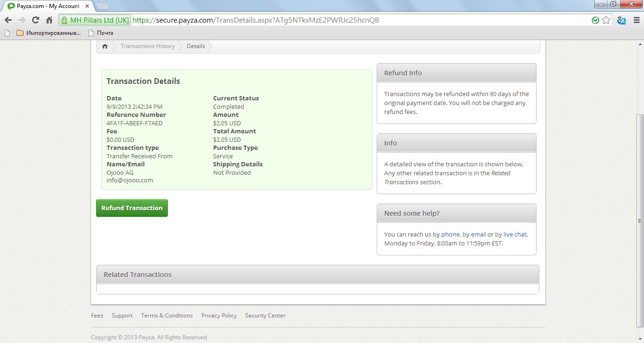Viewport: 644px width, 343px height.
Task: Open a new browser tab
Action: pos(102,6)
